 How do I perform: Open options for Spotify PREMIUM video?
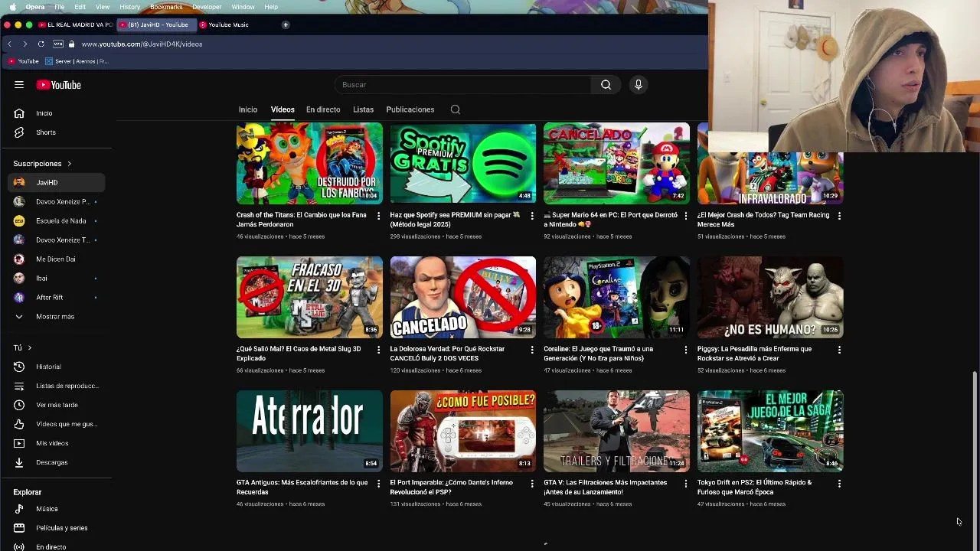[x=532, y=217]
